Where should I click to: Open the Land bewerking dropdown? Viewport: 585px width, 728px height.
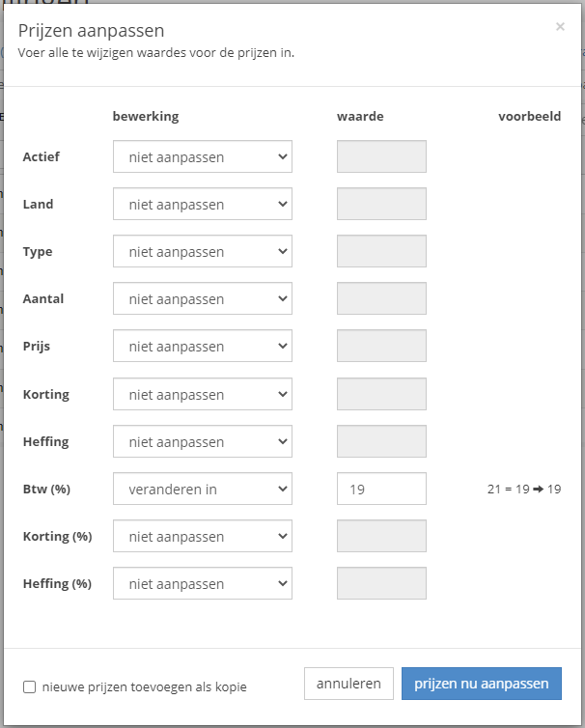click(x=203, y=204)
